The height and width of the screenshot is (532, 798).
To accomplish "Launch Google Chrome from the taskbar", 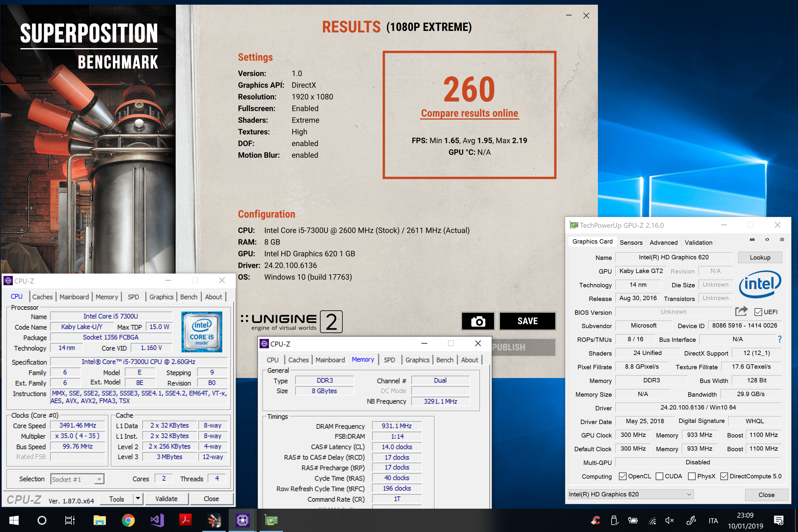I will point(128,520).
